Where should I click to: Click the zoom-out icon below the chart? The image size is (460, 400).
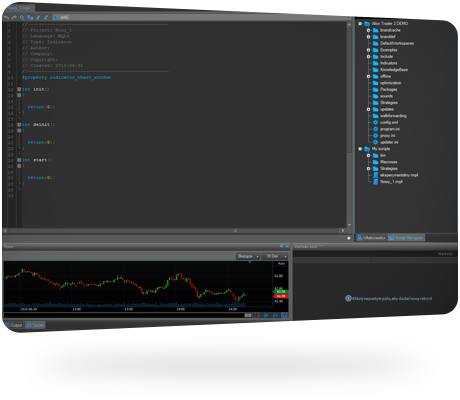pyautogui.click(x=275, y=315)
